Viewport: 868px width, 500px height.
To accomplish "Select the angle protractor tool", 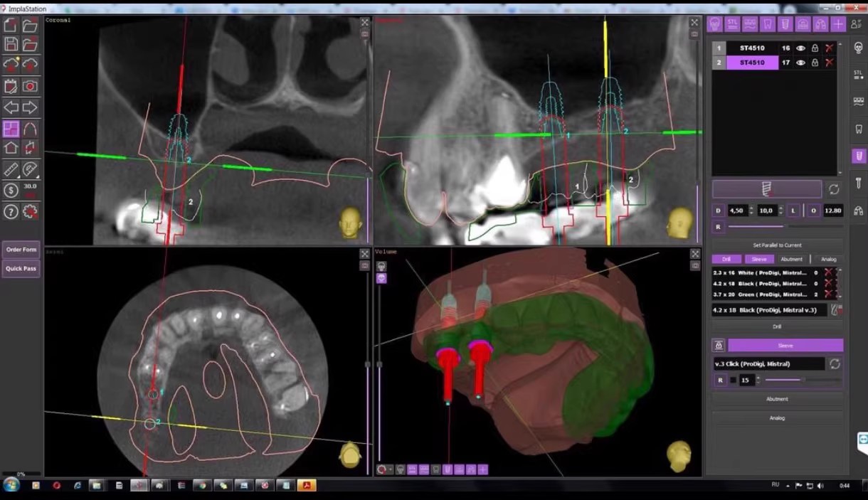I will [x=30, y=169].
